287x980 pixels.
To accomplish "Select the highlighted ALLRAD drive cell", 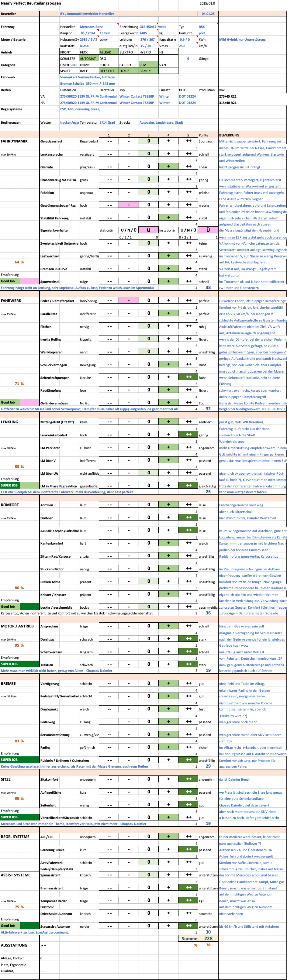I will tap(108, 52).
